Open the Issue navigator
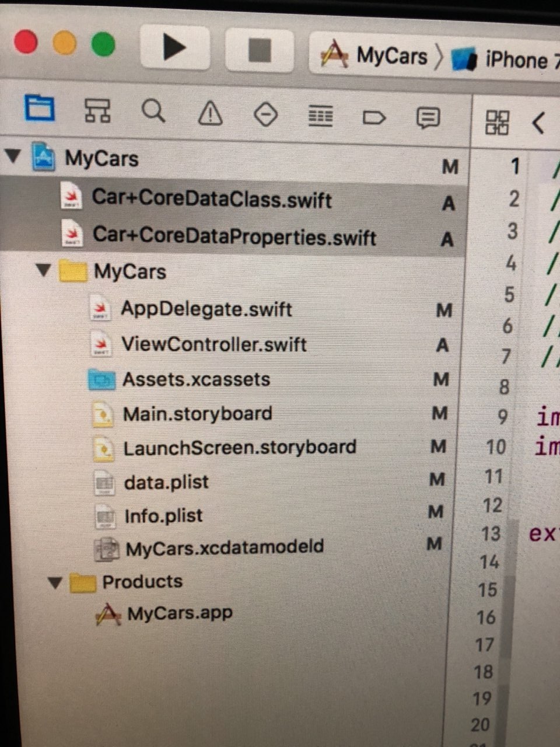The height and width of the screenshot is (747, 560). 210,113
